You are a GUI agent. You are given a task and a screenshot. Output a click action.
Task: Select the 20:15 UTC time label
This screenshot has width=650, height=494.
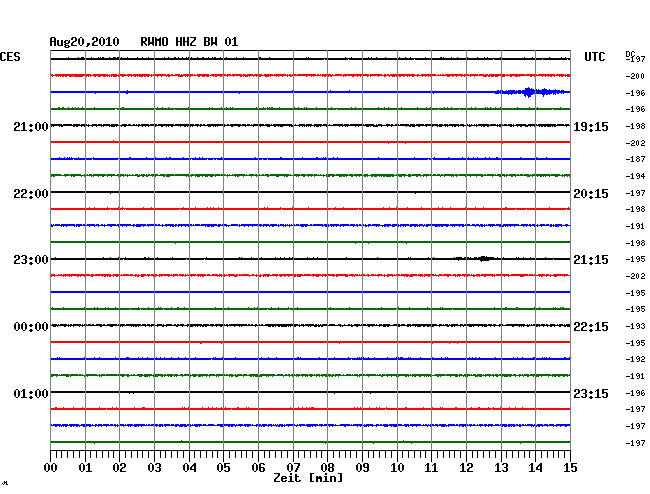tap(591, 194)
